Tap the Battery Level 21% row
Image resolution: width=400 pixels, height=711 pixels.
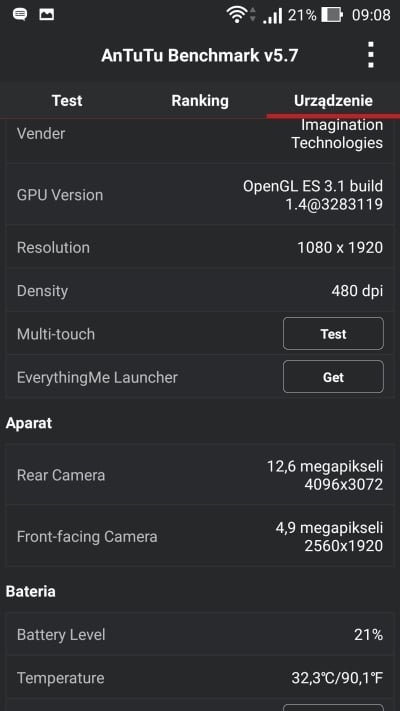pos(200,634)
